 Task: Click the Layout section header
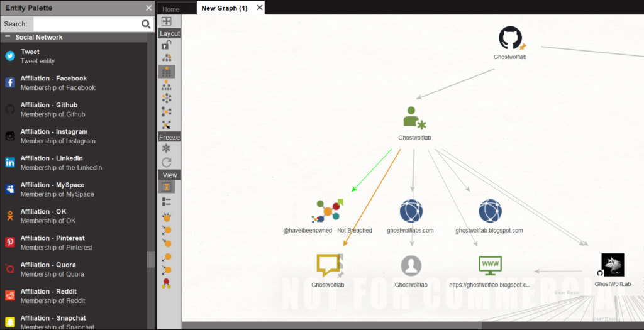(x=170, y=34)
